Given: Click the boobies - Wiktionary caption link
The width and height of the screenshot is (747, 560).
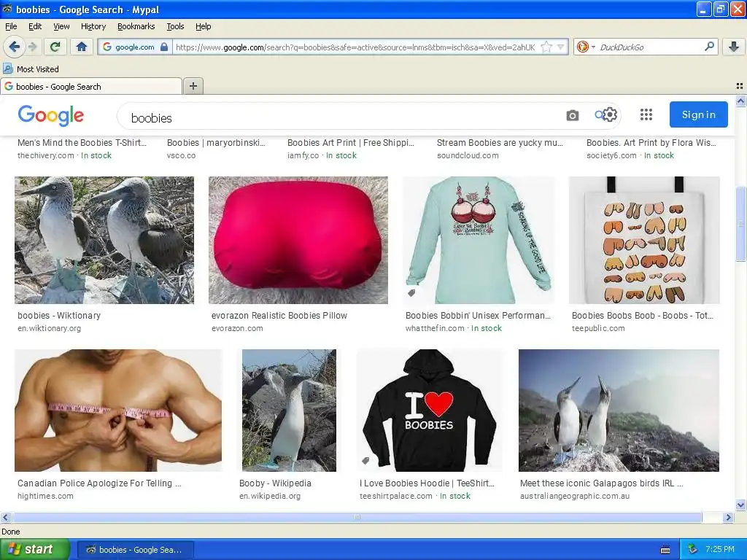Looking at the screenshot, I should 59,315.
